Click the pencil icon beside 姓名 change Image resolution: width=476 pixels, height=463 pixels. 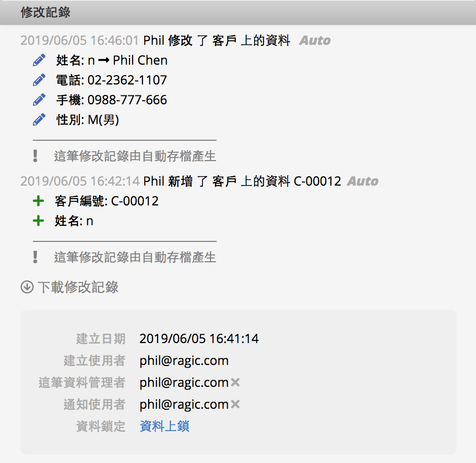[x=39, y=60]
